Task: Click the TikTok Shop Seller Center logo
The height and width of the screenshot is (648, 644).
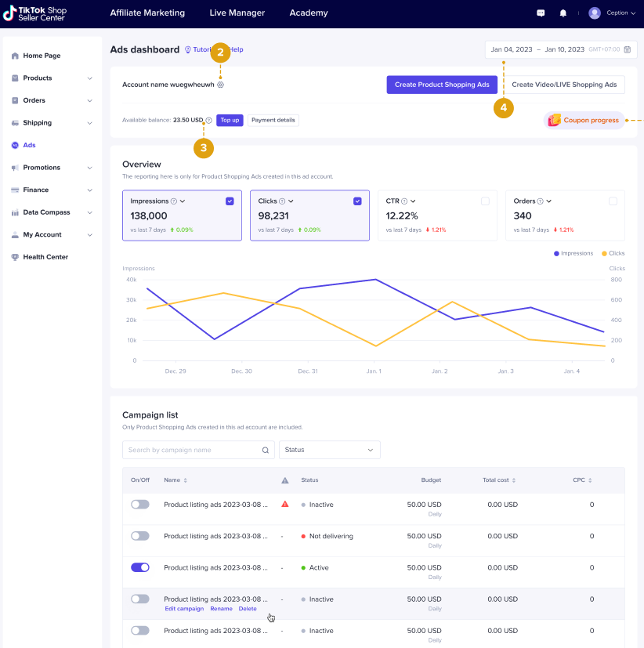Action: point(44,13)
